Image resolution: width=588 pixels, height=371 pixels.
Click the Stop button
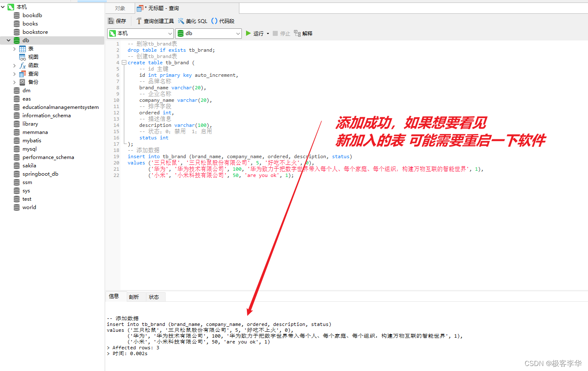(x=281, y=33)
